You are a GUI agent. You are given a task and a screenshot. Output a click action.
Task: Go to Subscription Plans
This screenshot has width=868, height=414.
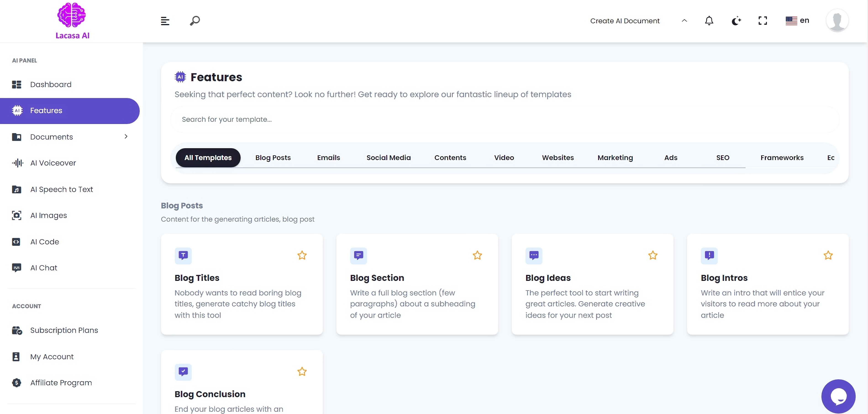(64, 330)
